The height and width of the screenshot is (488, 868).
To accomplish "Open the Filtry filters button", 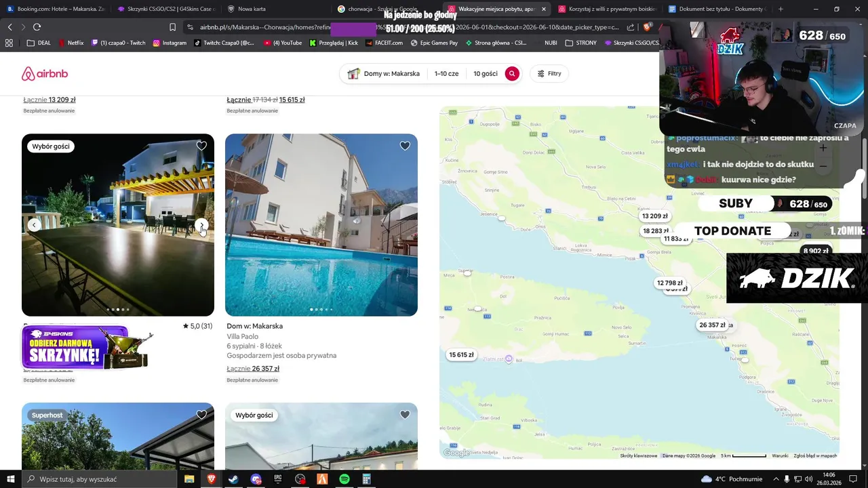I will [x=549, y=73].
